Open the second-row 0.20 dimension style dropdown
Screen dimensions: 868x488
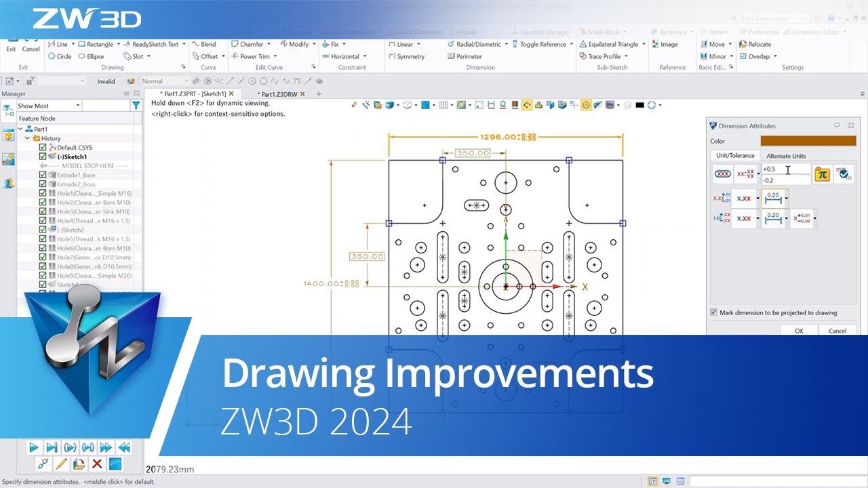787,219
